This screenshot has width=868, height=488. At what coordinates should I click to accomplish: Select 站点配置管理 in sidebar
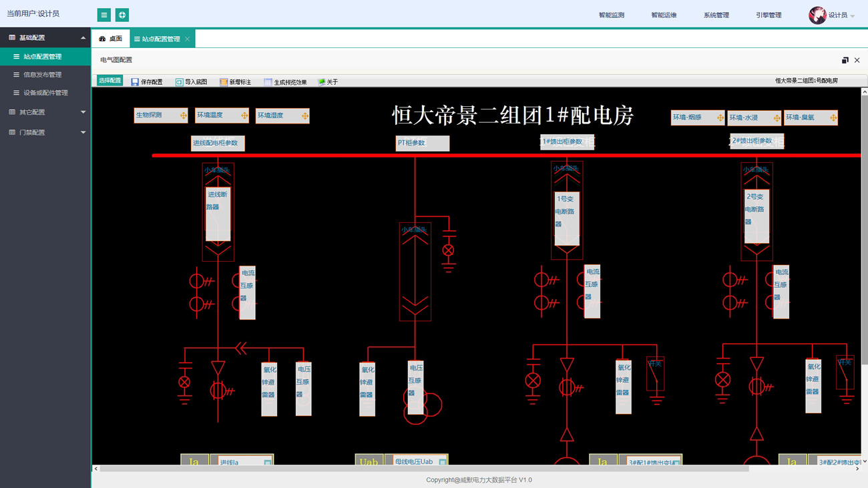(x=45, y=57)
